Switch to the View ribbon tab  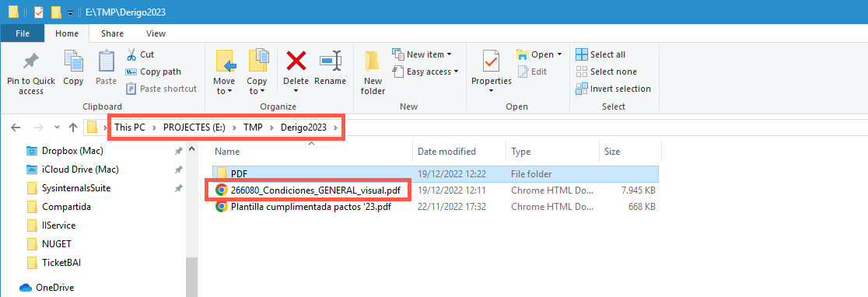pyautogui.click(x=156, y=33)
